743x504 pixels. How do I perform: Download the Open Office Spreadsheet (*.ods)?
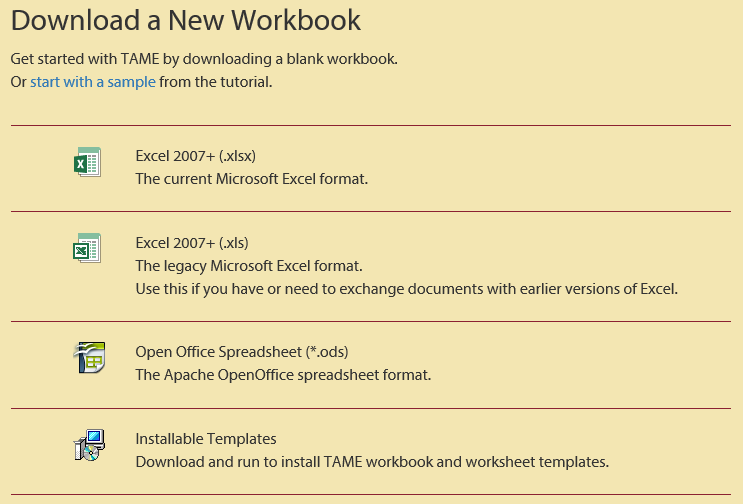(x=242, y=352)
